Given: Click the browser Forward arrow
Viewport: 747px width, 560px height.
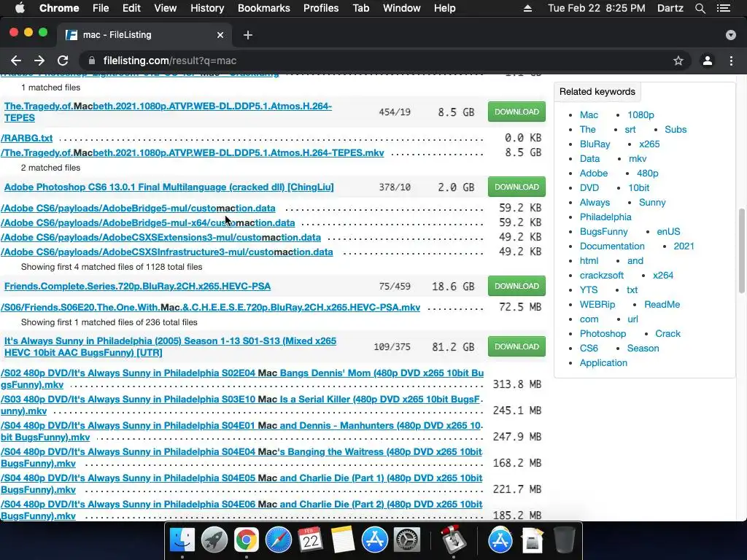Looking at the screenshot, I should tap(39, 61).
